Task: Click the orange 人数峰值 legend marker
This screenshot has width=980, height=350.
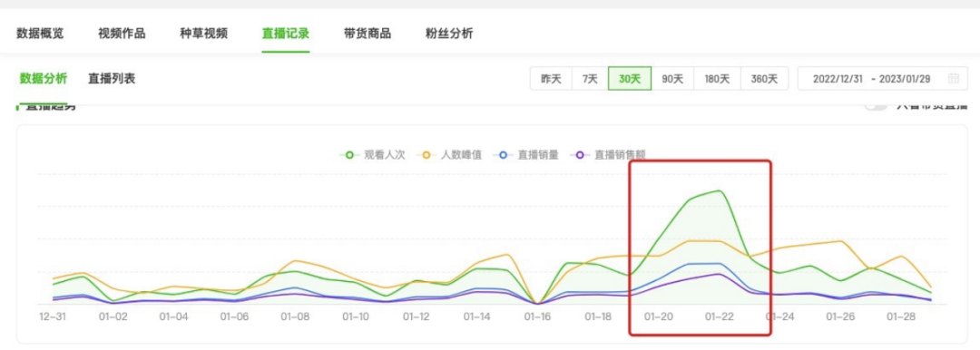Action: (426, 155)
